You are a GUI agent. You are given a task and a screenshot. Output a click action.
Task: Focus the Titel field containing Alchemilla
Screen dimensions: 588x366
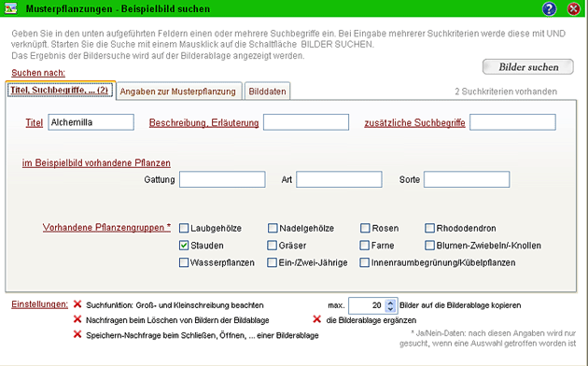click(x=91, y=122)
